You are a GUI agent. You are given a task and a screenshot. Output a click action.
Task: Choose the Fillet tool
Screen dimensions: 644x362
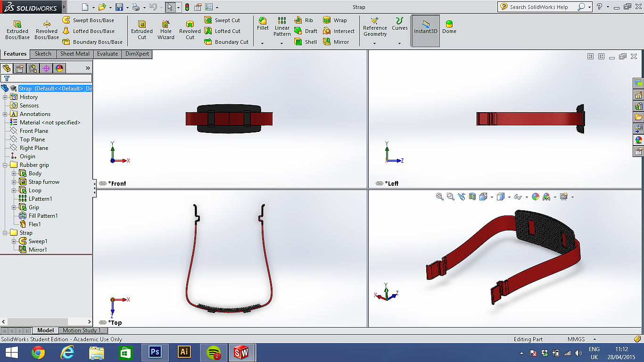(x=263, y=25)
